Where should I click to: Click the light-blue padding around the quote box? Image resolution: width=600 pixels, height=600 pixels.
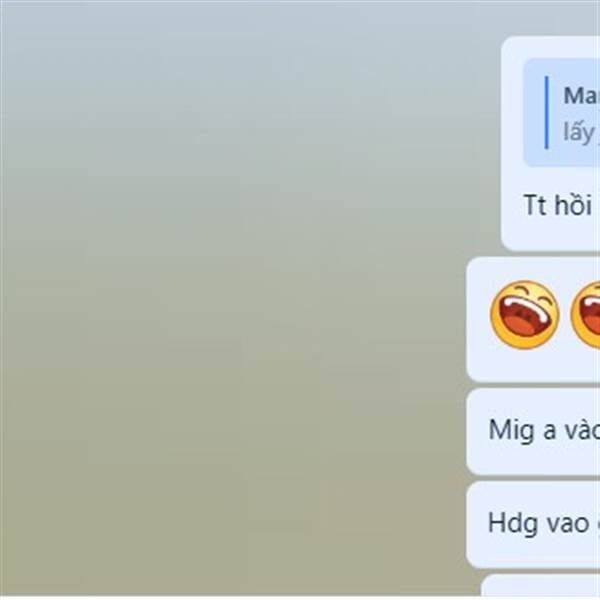pyautogui.click(x=512, y=113)
